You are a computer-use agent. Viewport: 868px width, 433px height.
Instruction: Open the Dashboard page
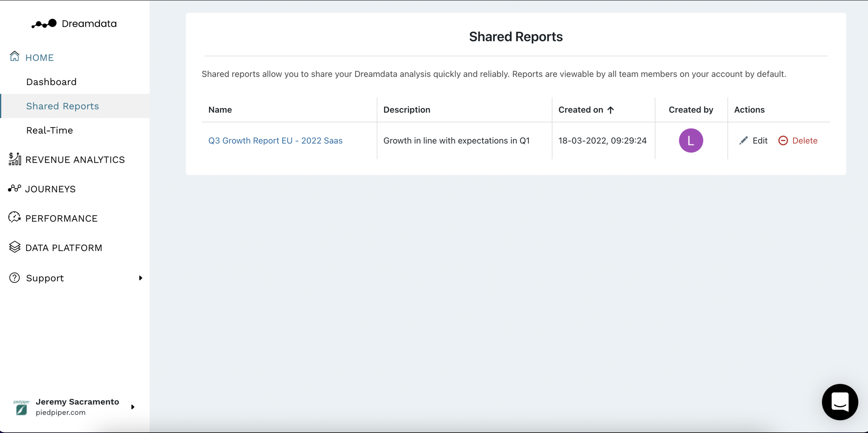(51, 82)
